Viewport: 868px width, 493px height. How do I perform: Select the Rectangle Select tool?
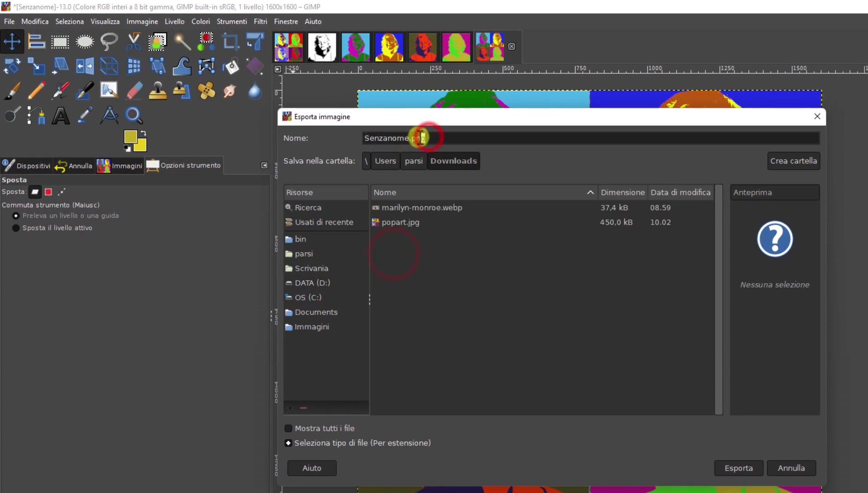(x=60, y=42)
